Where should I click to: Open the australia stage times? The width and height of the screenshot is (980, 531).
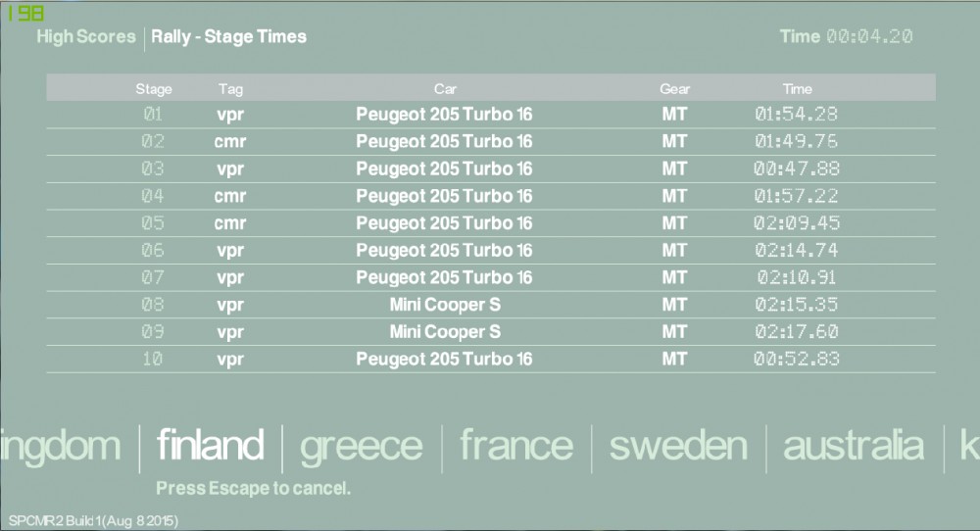click(x=853, y=446)
